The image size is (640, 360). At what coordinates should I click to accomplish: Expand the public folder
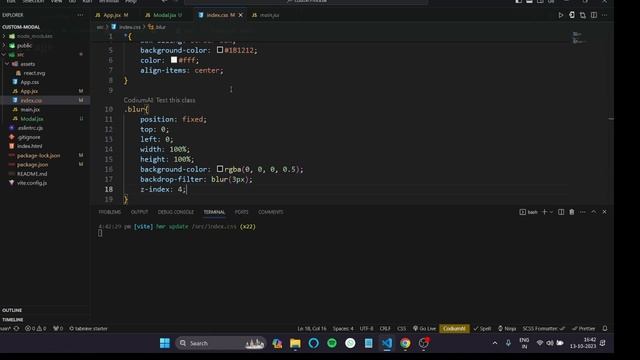[24, 45]
